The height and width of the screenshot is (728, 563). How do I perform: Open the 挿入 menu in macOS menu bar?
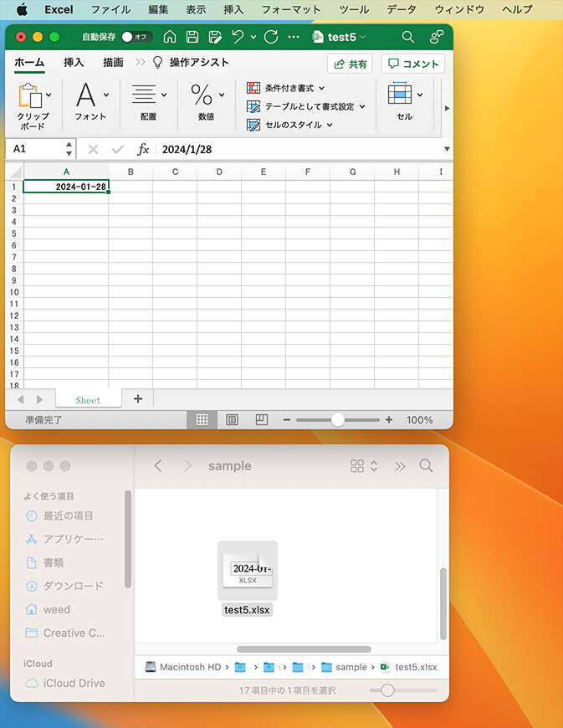[233, 9]
